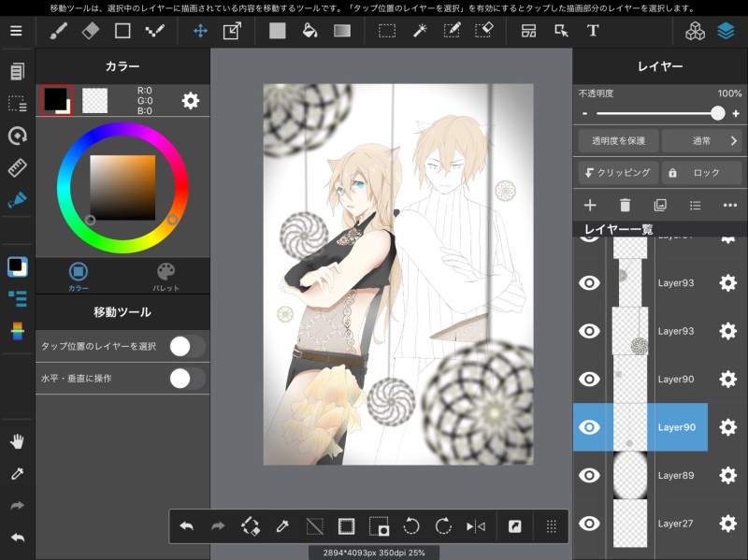Select the selection pen tool
Image resolution: width=748 pixels, height=560 pixels.
452,32
